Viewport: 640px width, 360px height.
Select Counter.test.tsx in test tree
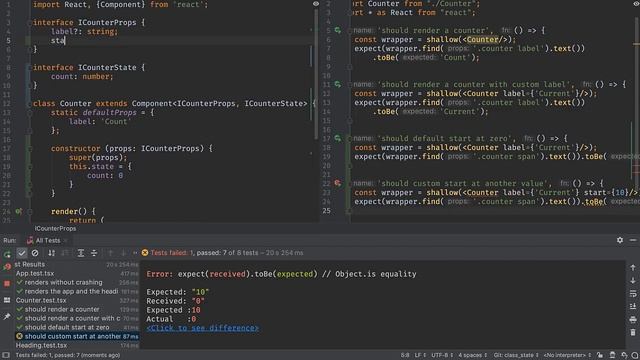[41, 300]
